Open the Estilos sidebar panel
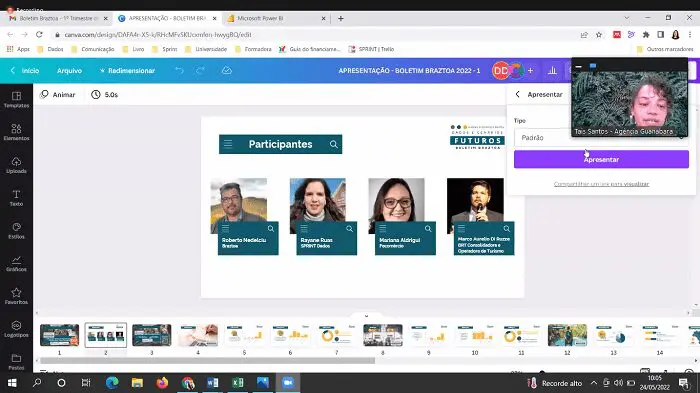The width and height of the screenshot is (700, 393). (17, 230)
